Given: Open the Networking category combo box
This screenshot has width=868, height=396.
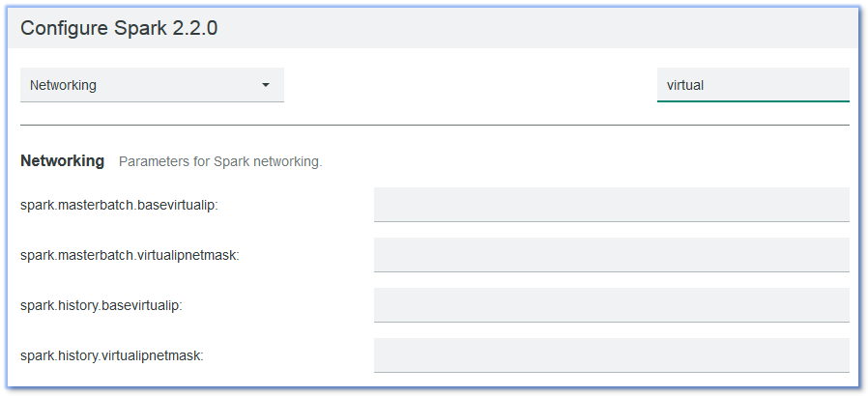Looking at the screenshot, I should pyautogui.click(x=152, y=85).
